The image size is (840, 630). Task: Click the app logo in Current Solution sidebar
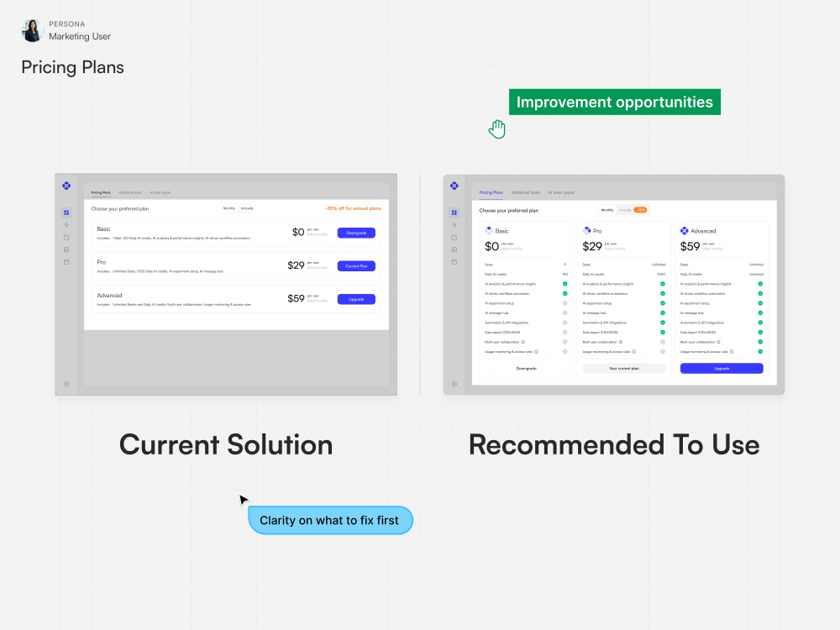(x=66, y=186)
